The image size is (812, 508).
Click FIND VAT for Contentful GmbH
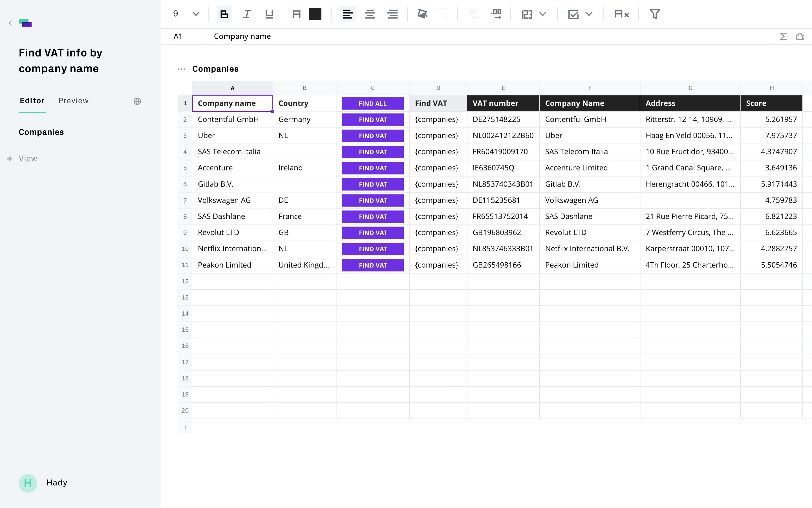tap(372, 120)
